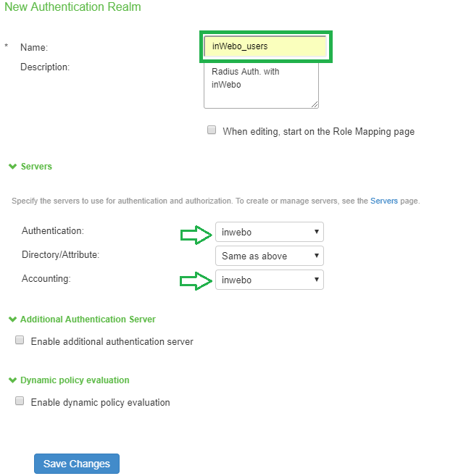
Task: Collapse the Dynamic policy evaluation chevron
Action: [12, 380]
